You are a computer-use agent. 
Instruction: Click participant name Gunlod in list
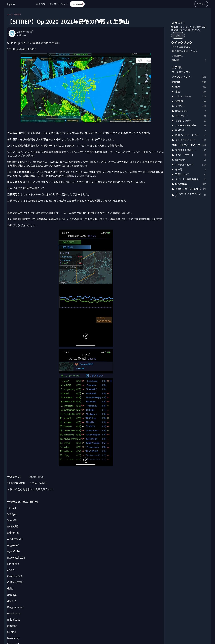[x=12, y=632]
